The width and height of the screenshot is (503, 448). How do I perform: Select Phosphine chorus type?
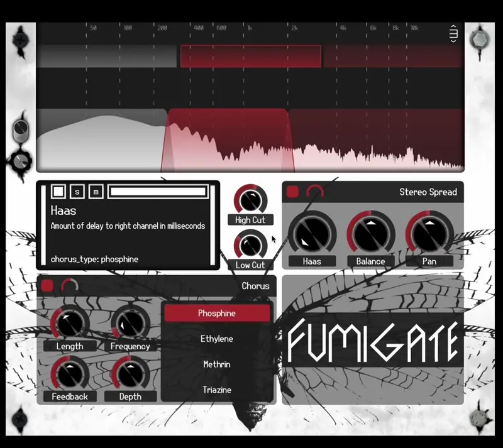tap(217, 313)
